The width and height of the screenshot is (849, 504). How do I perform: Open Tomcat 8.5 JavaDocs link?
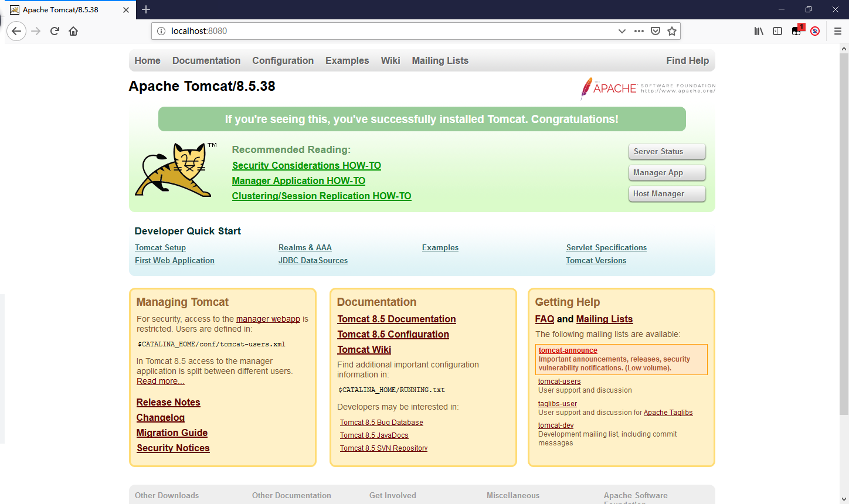374,435
